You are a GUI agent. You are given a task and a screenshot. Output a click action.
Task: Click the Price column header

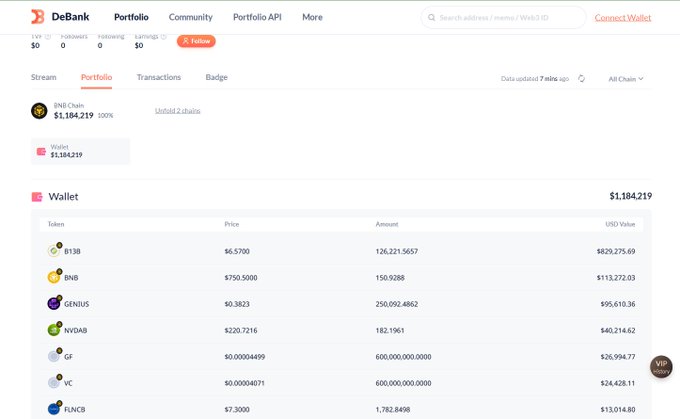click(232, 224)
